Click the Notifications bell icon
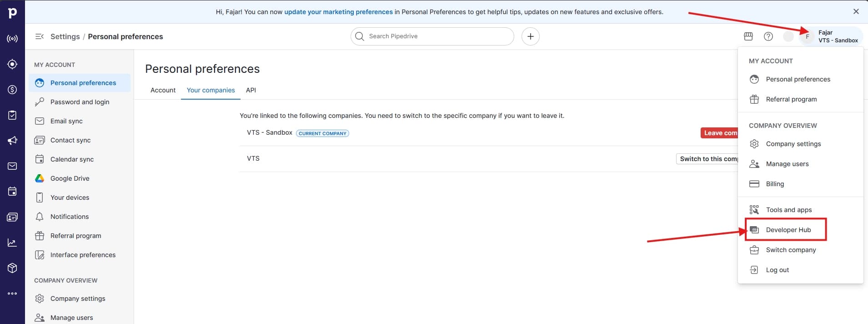Screen dimensions: 868x324 [x=40, y=217]
